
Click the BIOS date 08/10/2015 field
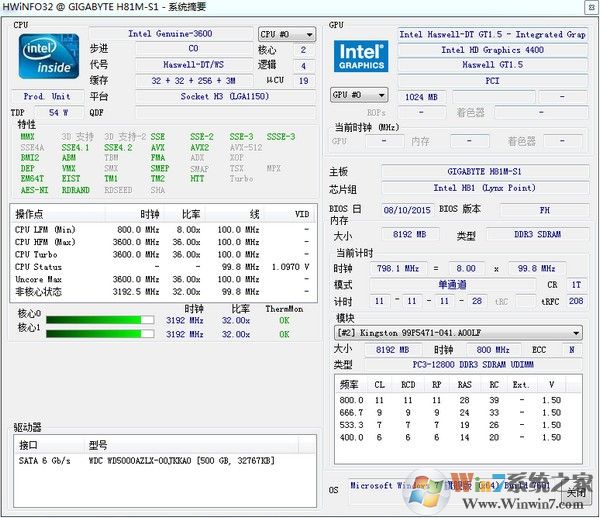407,210
